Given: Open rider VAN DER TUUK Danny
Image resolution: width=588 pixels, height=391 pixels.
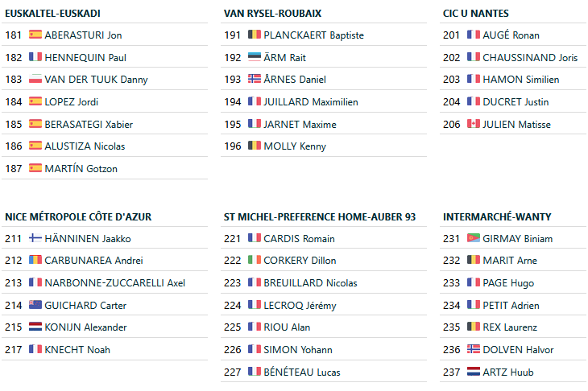Looking at the screenshot, I should pos(96,80).
